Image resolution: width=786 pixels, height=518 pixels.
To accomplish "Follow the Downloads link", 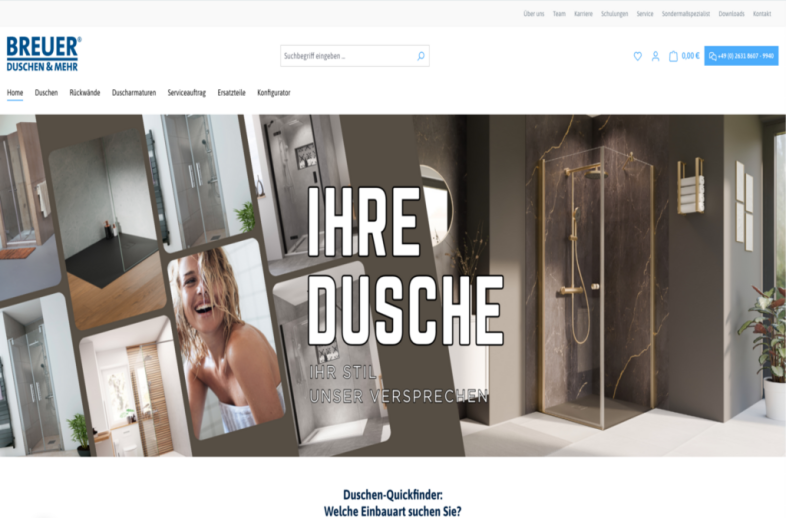I will (731, 14).
